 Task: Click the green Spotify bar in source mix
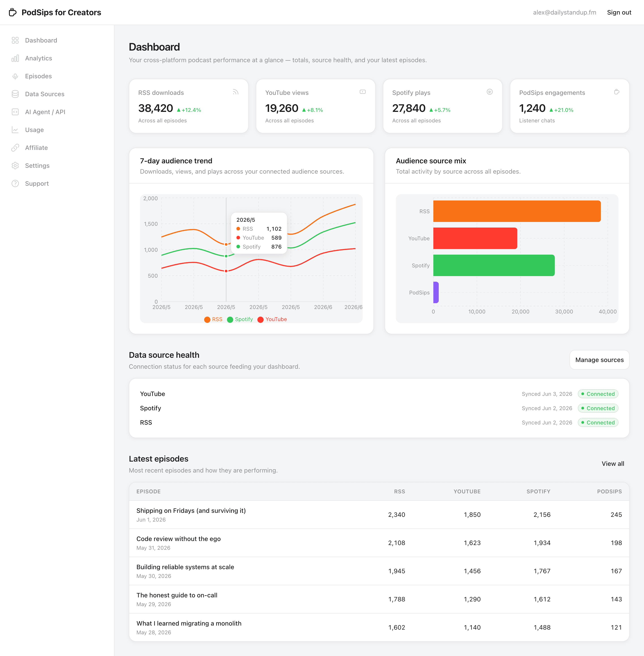tap(494, 265)
